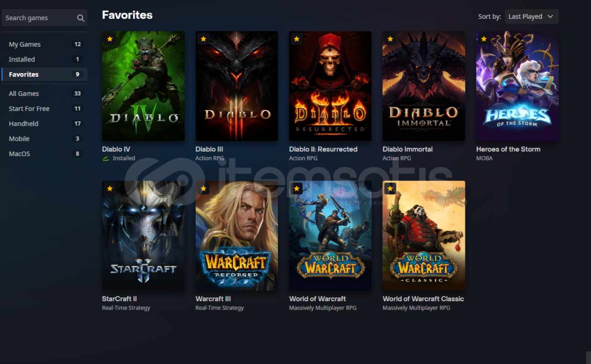591x364 pixels.
Task: Open the All Games category
Action: pyautogui.click(x=45, y=94)
